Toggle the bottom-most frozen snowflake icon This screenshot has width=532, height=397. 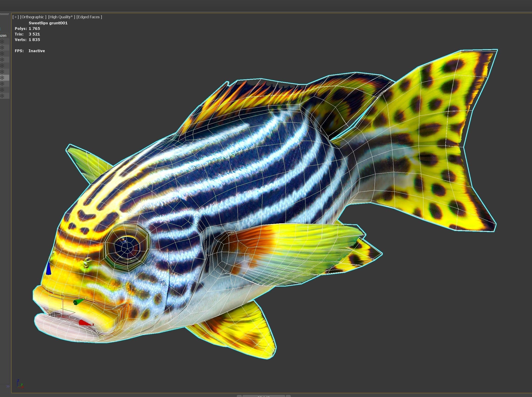[x=2, y=96]
